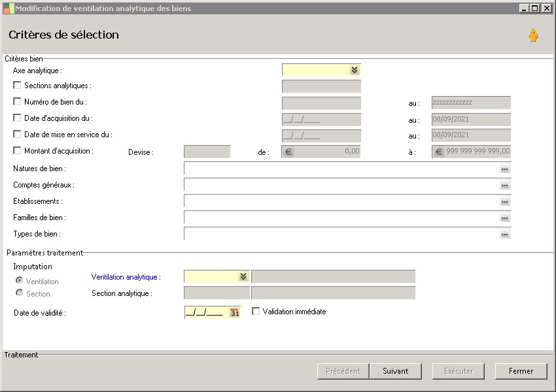
Task: Open the calendar picker for Date de validité
Action: pyautogui.click(x=235, y=313)
